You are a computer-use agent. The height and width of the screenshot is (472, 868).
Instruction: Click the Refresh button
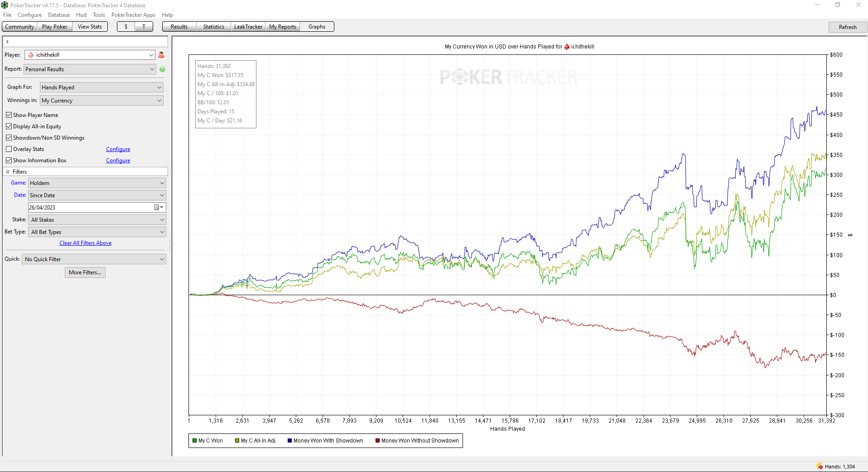(848, 27)
